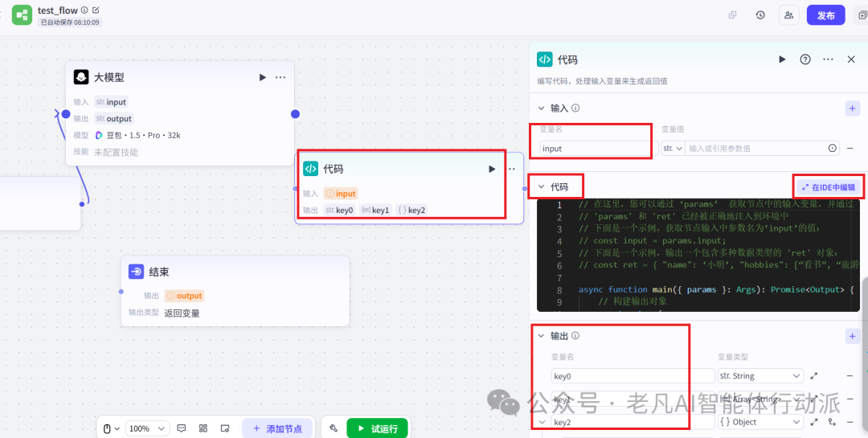
Task: Toggle the minimap icon in the bottom toolbar
Action: point(225,428)
